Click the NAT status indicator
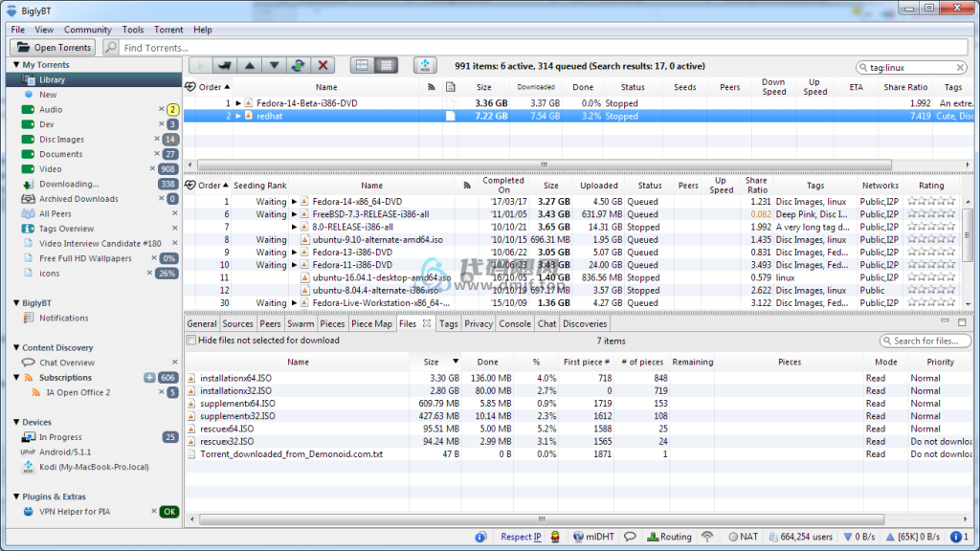980x551 pixels. tap(743, 537)
